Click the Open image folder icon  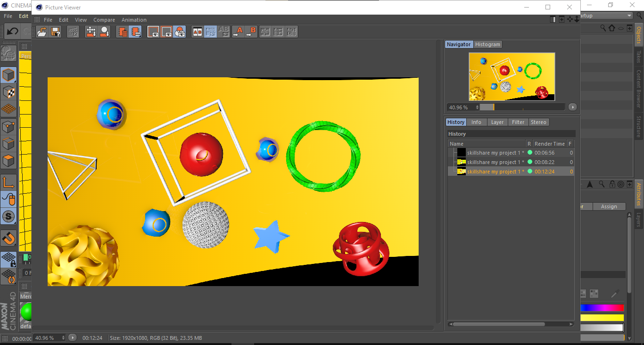42,32
